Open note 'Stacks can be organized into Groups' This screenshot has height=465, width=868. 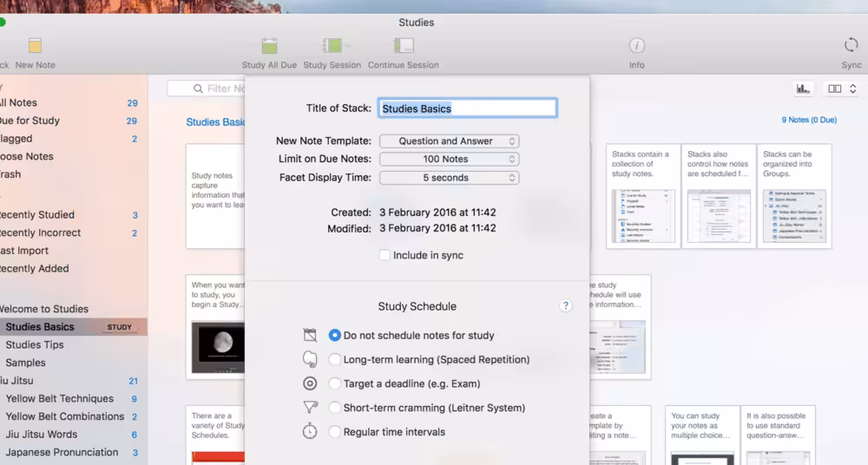coord(794,196)
